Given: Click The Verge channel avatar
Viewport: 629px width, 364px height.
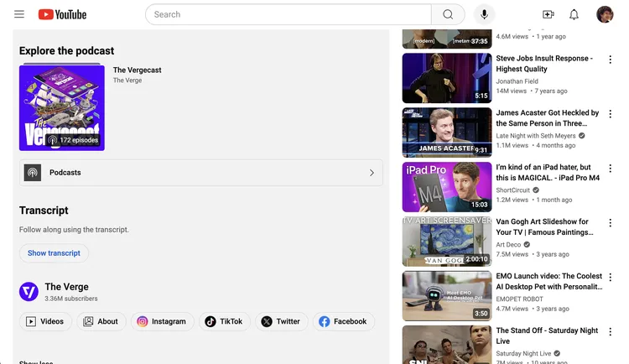Looking at the screenshot, I should [x=29, y=292].
